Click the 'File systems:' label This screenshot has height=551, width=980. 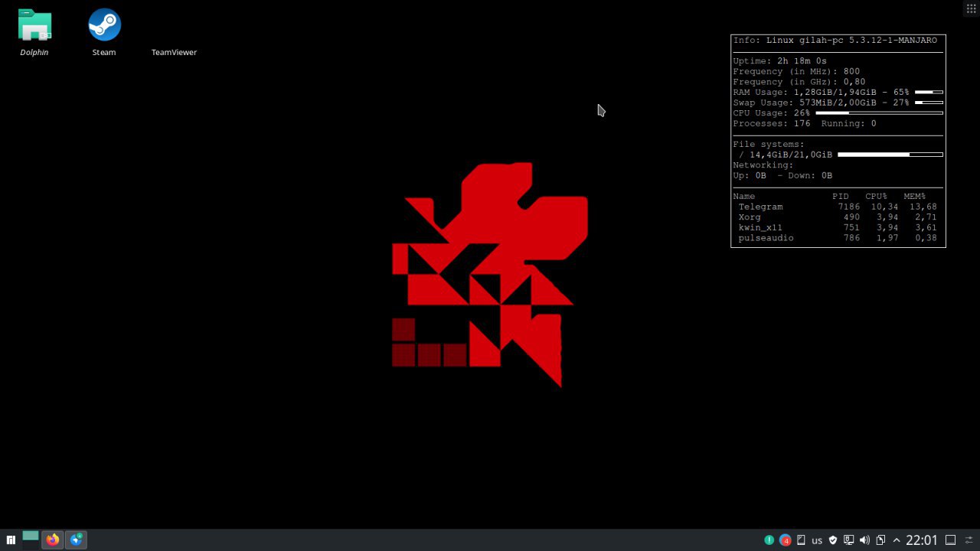point(769,144)
